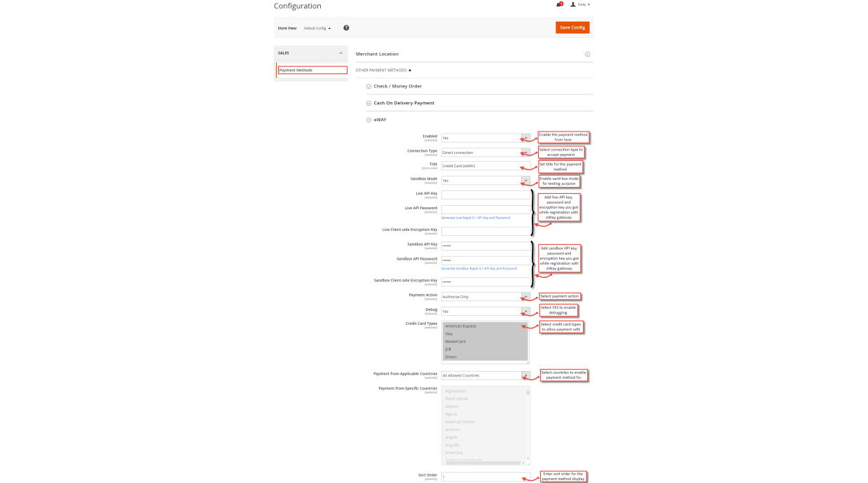868x483 pixels.
Task: Collapse the SALES sidebar section
Action: tap(311, 53)
